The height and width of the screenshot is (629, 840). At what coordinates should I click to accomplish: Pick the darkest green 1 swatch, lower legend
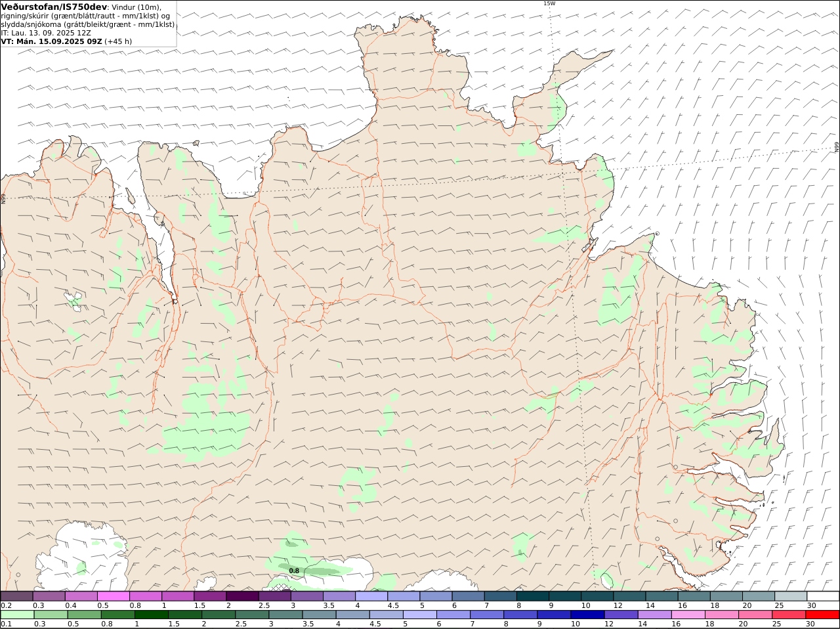click(x=152, y=615)
